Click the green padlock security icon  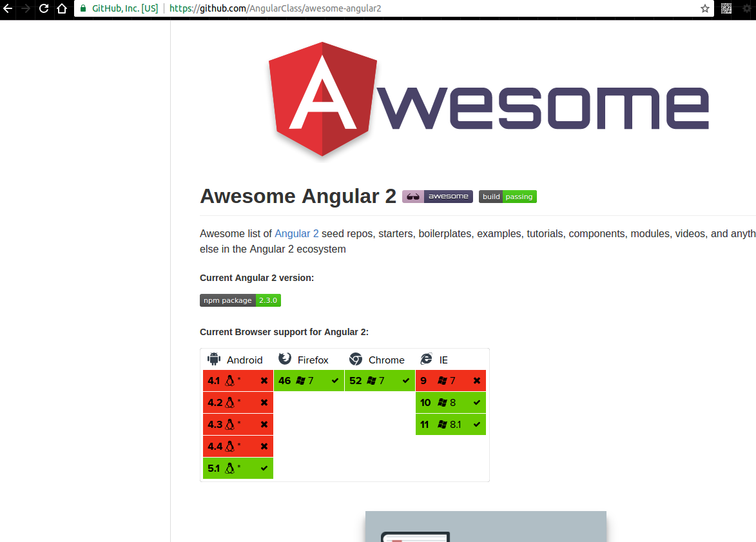(83, 8)
